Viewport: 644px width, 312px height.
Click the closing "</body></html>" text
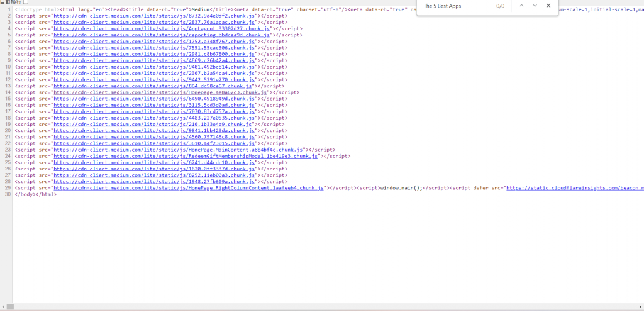coord(36,194)
